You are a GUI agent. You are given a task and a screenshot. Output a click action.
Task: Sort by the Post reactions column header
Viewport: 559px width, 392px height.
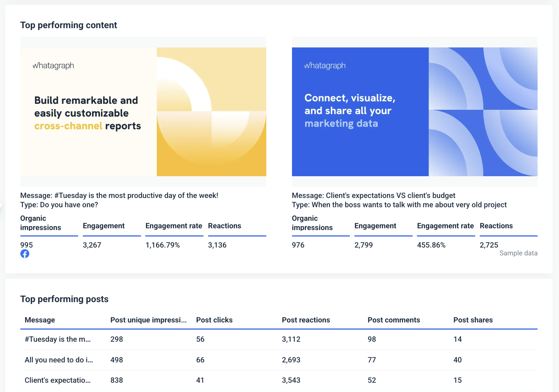click(x=306, y=320)
